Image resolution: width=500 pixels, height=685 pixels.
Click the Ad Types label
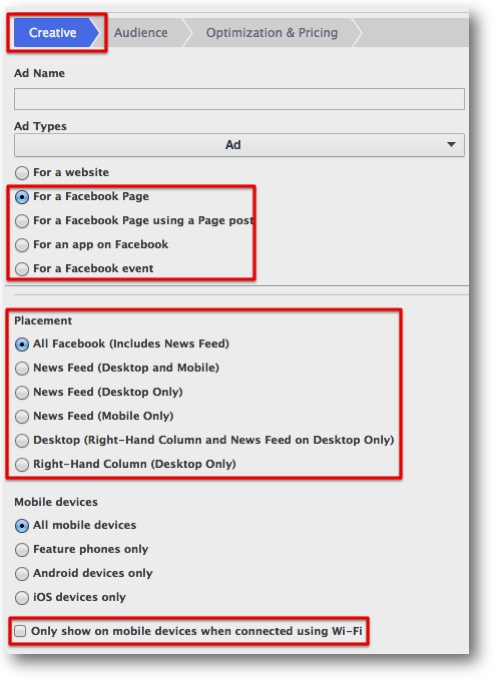40,126
